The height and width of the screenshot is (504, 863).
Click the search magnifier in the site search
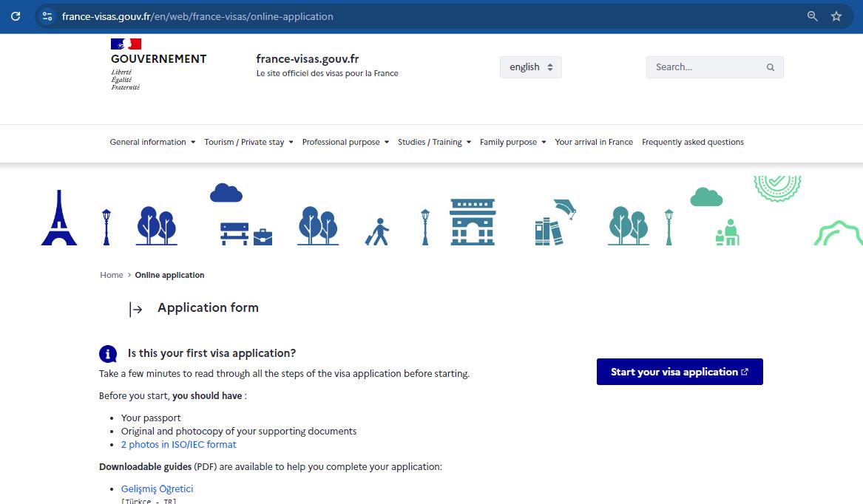coord(771,67)
